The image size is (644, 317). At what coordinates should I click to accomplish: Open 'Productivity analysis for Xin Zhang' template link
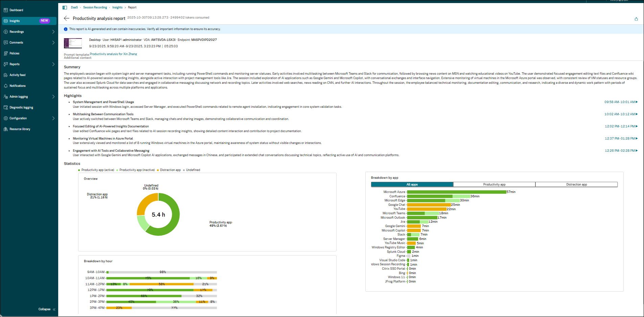[x=113, y=54]
